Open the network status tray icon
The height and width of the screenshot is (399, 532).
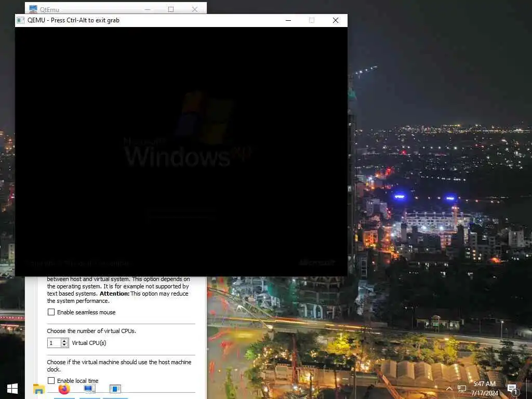tap(462, 389)
